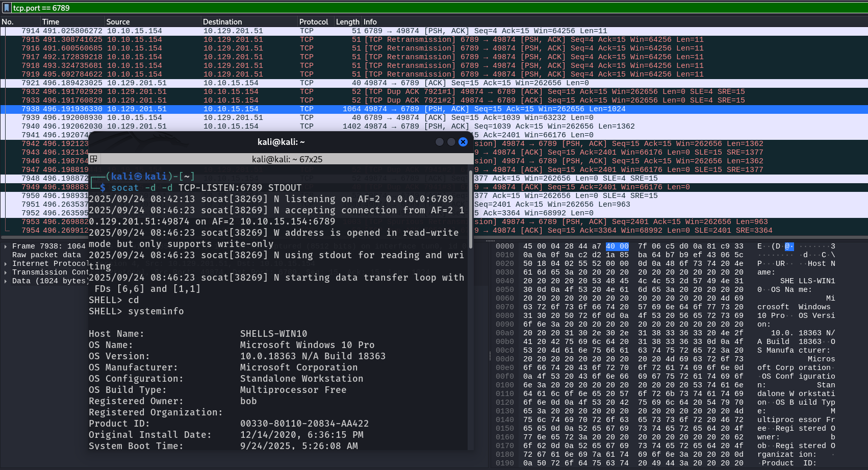Expand the Transmission Control Protocol node
Image resolution: width=868 pixels, height=470 pixels.
(x=6, y=273)
